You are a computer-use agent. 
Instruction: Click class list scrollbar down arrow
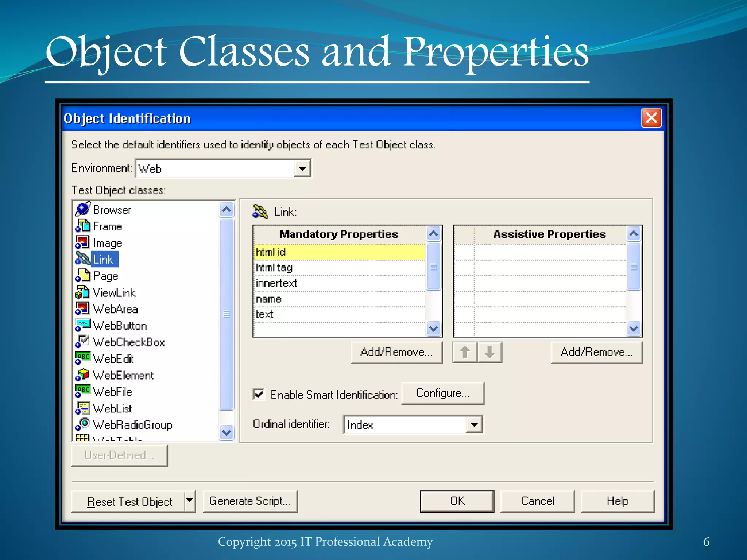[x=226, y=433]
